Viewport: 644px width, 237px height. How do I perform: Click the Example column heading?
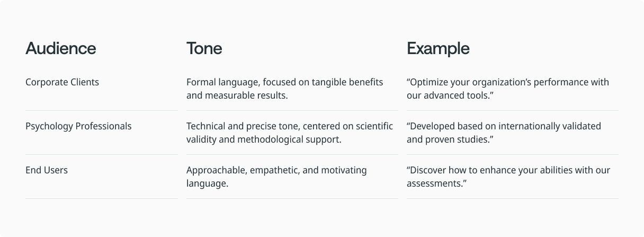point(438,48)
